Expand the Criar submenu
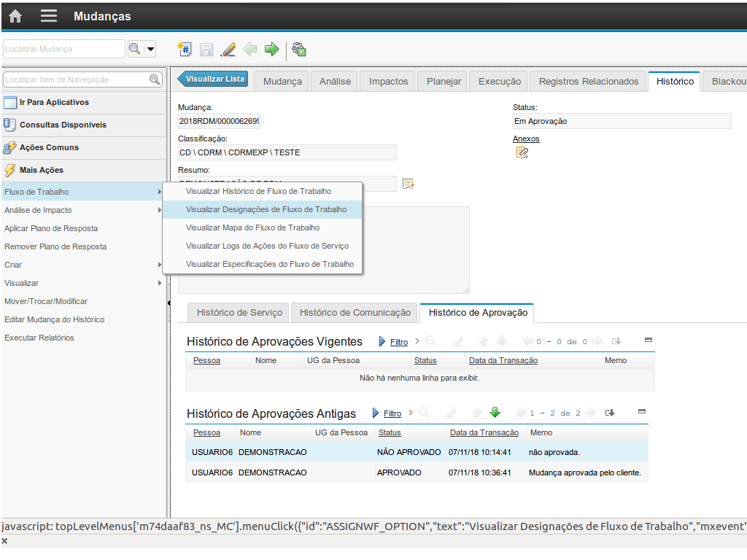This screenshot has width=747, height=560. click(160, 265)
